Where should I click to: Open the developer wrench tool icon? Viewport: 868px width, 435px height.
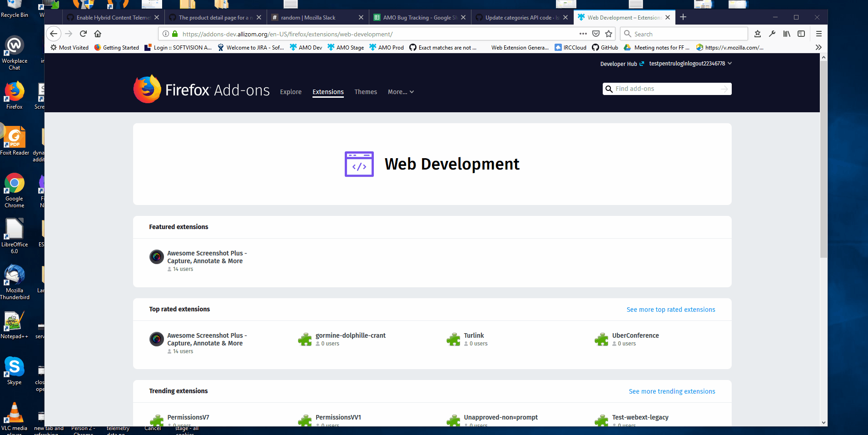pos(772,34)
